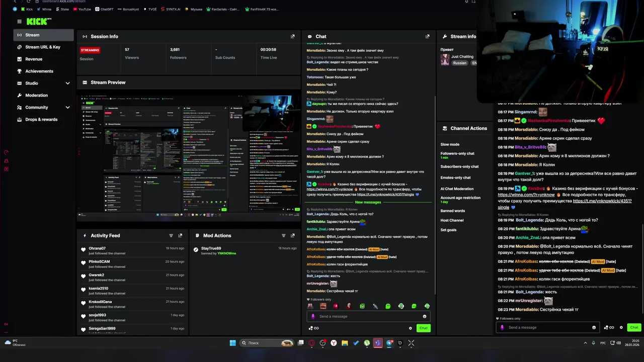Toggle Slow mode channel action
The width and height of the screenshot is (644, 362).
click(450, 144)
